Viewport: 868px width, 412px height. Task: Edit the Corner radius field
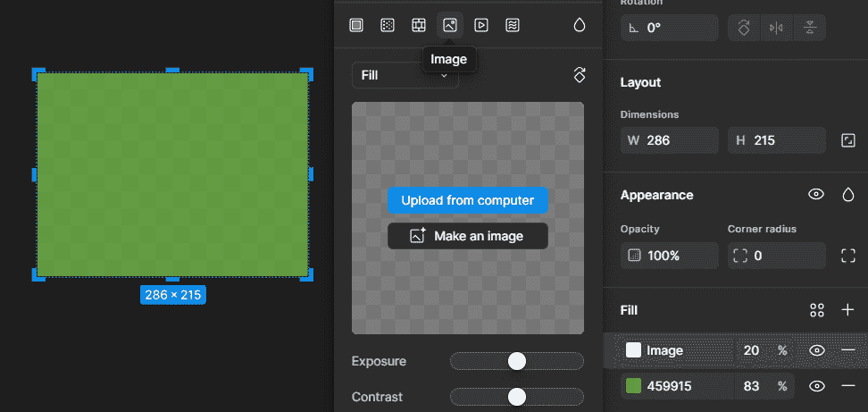pos(777,256)
